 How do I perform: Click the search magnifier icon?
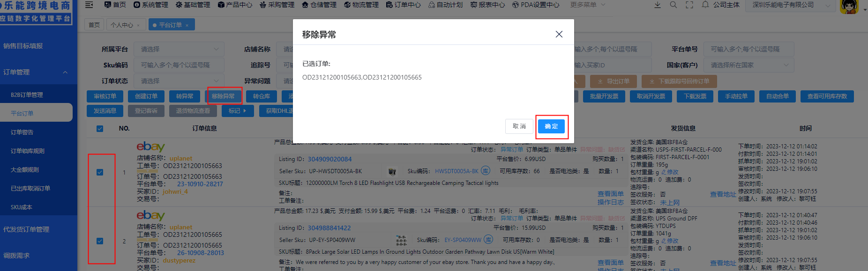pyautogui.click(x=673, y=5)
